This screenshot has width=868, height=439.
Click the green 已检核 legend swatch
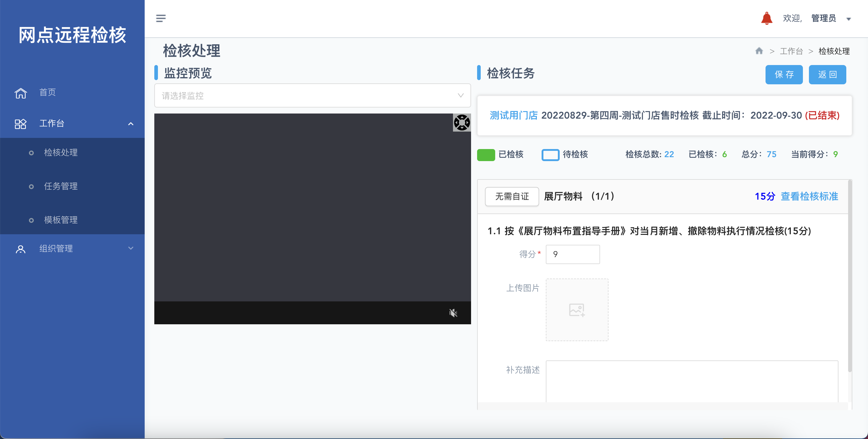486,155
